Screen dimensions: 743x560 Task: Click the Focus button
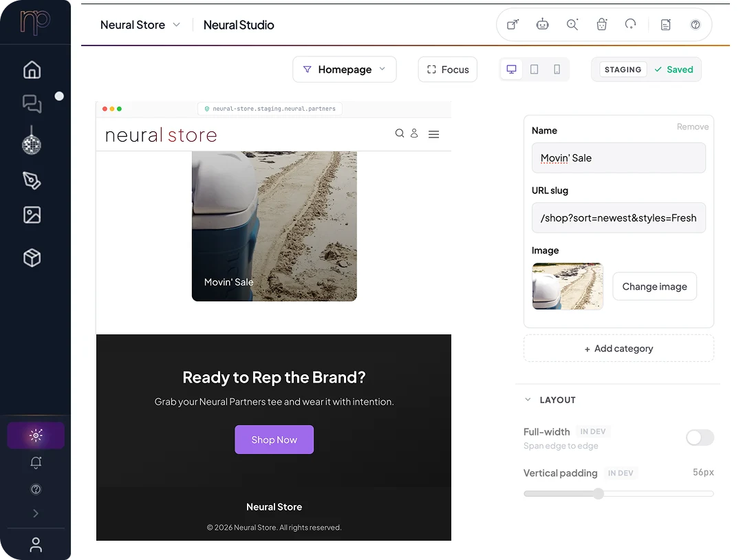[x=448, y=69]
